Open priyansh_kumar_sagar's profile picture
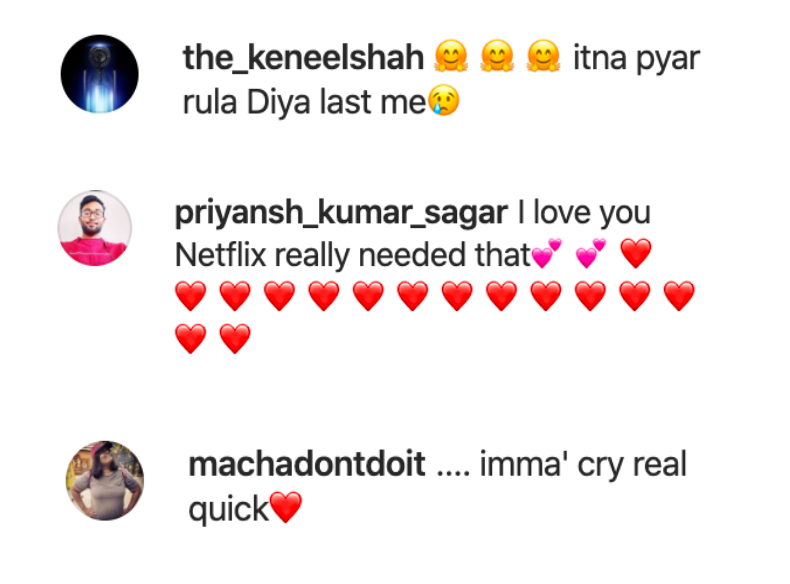The height and width of the screenshot is (584, 790). click(x=94, y=229)
